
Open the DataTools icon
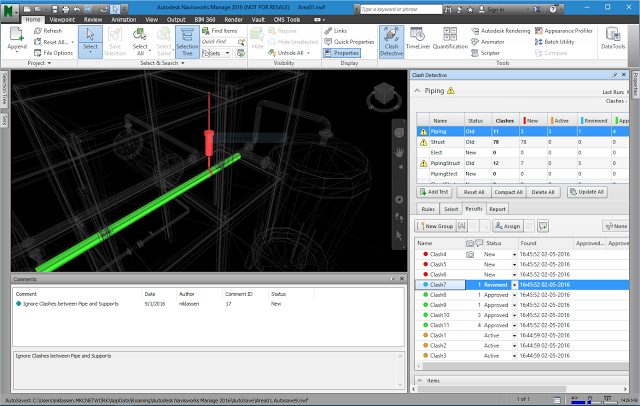[613, 39]
